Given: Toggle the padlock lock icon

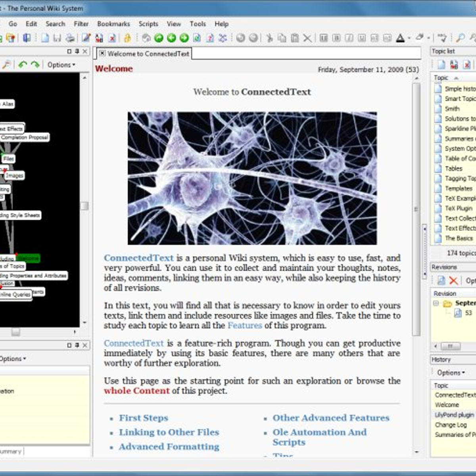Looking at the screenshot, I should [127, 38].
